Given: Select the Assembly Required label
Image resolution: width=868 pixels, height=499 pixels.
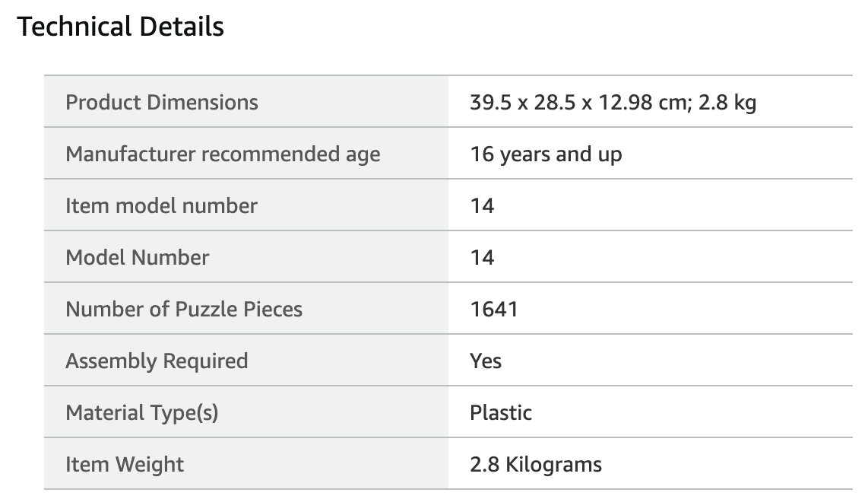Looking at the screenshot, I should click(157, 361).
